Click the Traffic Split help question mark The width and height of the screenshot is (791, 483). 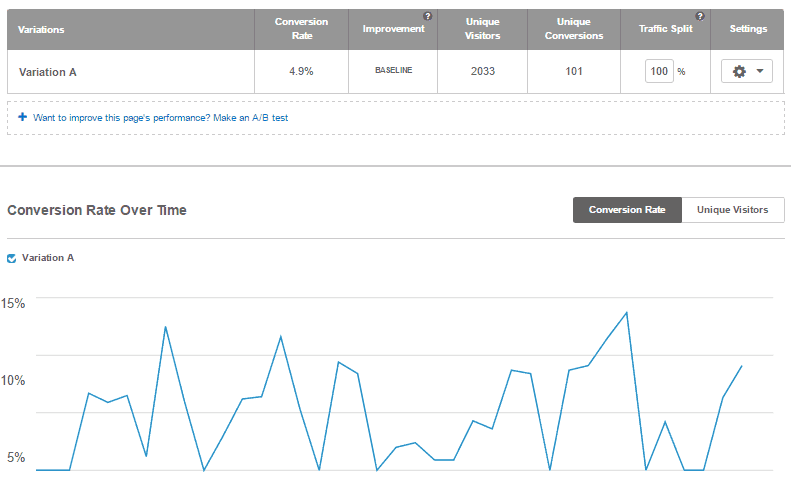pyautogui.click(x=700, y=16)
